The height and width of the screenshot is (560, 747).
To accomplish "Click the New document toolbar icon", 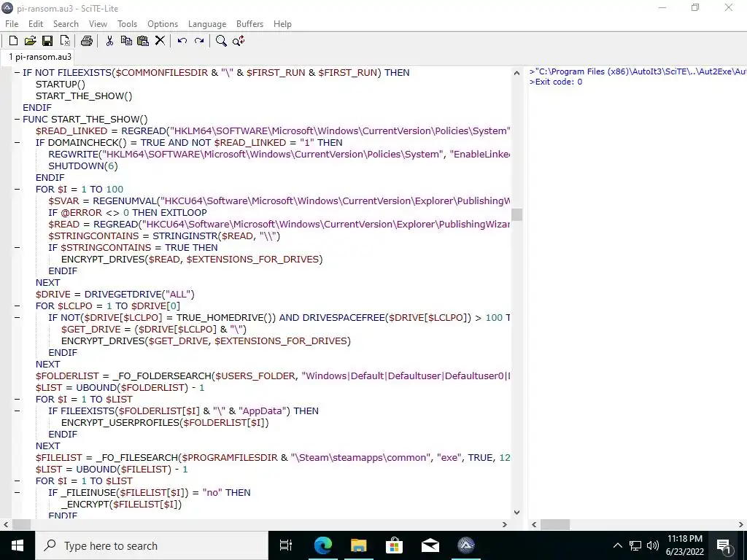I will point(13,41).
